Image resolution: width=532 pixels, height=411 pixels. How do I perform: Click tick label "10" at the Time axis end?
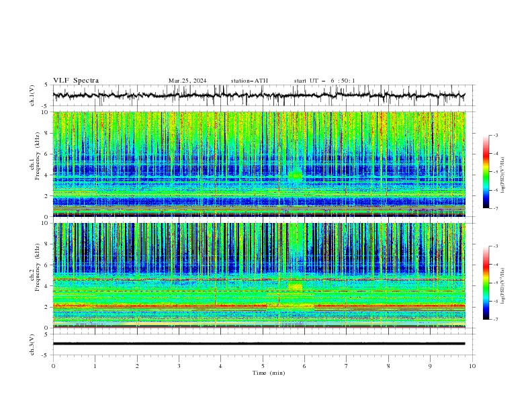[472, 366]
